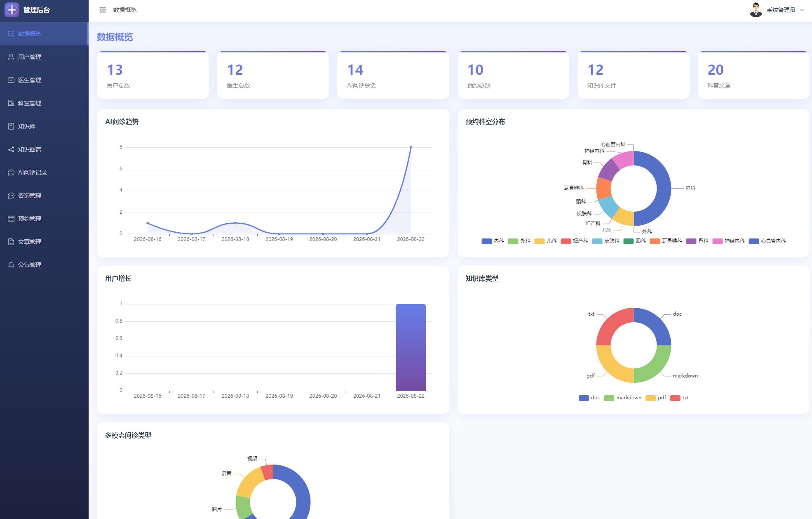Click the 数据概览 breadcrumb in header

tap(125, 10)
